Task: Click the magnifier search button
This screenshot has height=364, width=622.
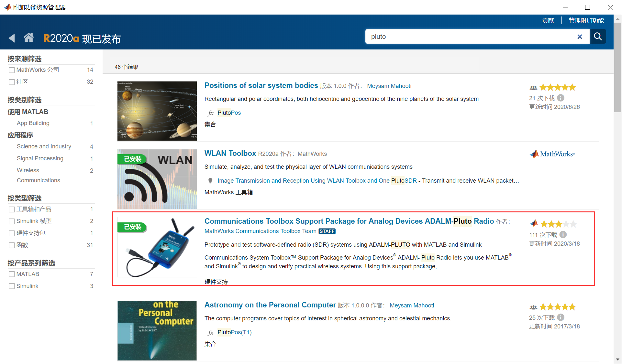Action: (597, 37)
